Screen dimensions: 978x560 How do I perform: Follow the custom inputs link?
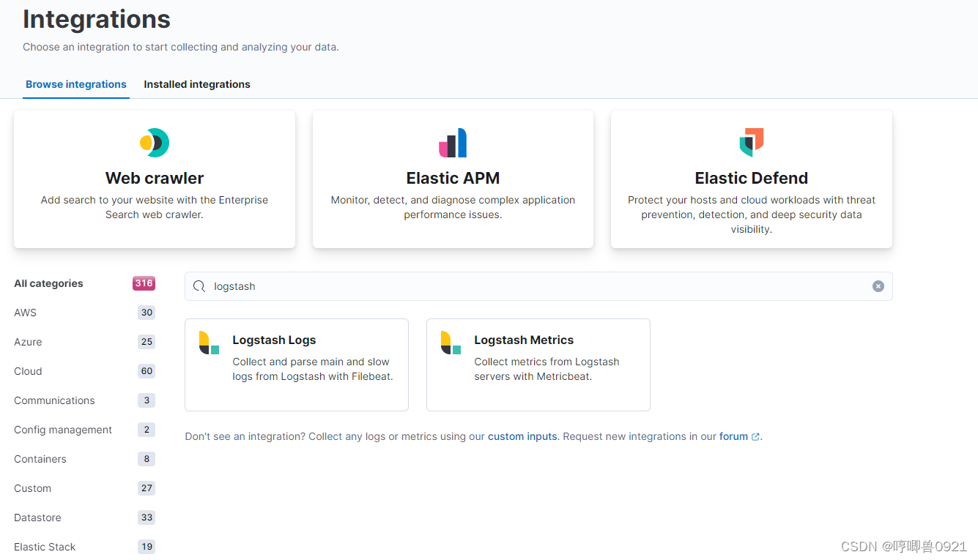tap(522, 436)
